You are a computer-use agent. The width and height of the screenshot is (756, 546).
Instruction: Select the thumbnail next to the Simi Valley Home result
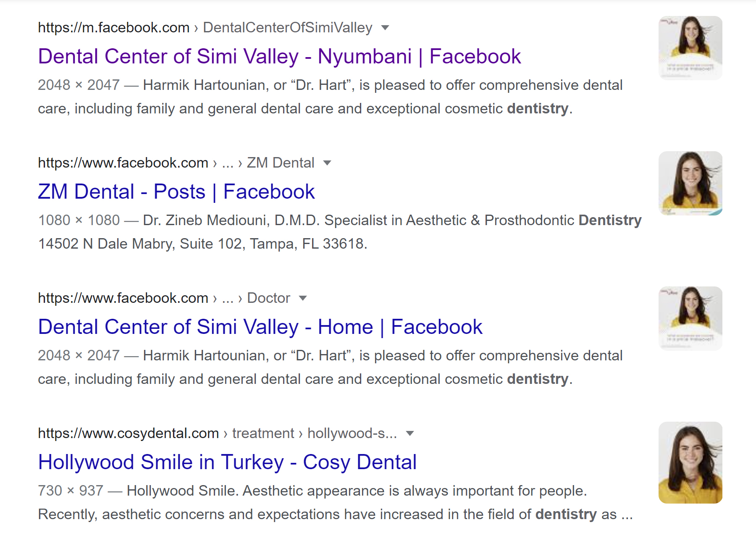690,318
